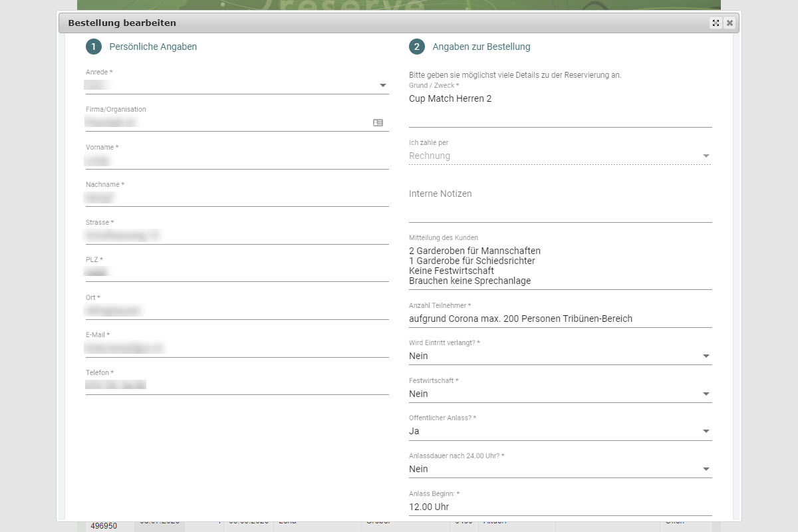Focus the Interne Notizen field
Image resolution: width=798 pixels, height=532 pixels.
pos(559,209)
